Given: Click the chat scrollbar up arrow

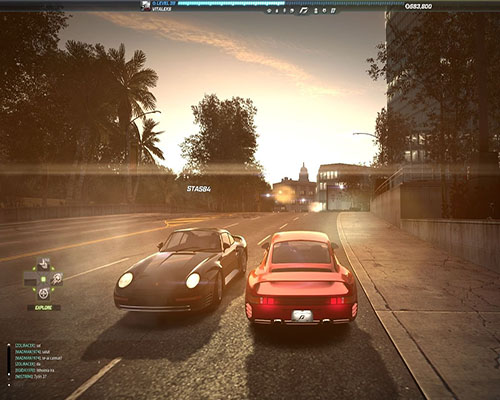Looking at the screenshot, I should click(9, 345).
